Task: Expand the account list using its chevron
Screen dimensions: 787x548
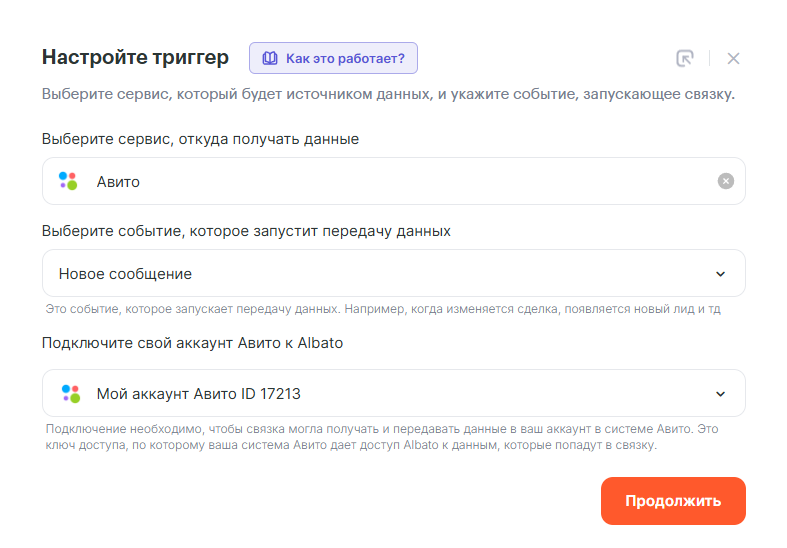Action: (x=720, y=394)
